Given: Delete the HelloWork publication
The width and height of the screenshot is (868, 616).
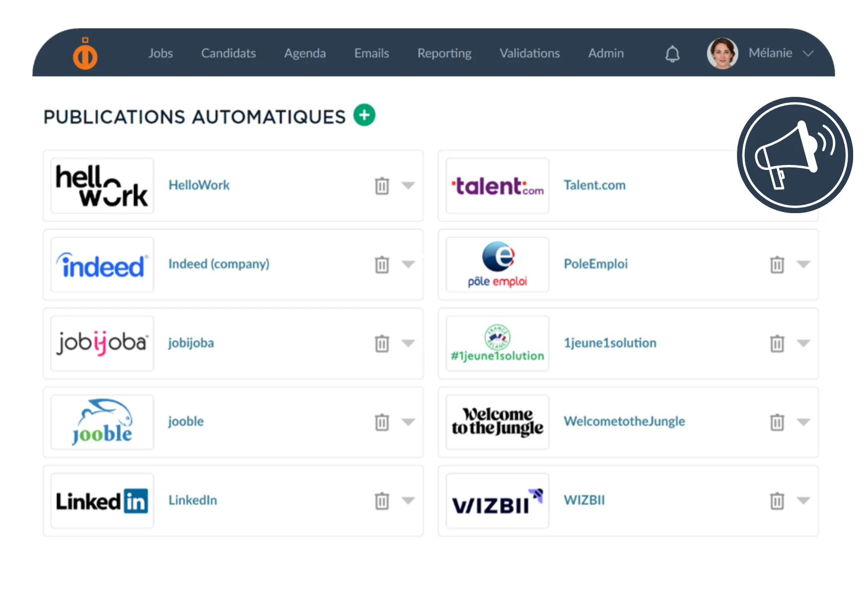Looking at the screenshot, I should pyautogui.click(x=382, y=186).
